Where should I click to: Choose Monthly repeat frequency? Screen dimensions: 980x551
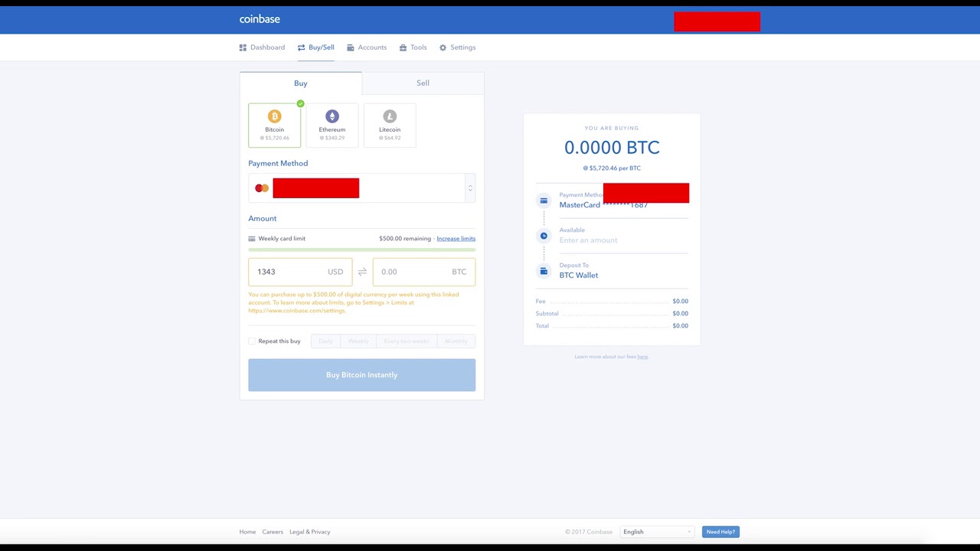[456, 341]
